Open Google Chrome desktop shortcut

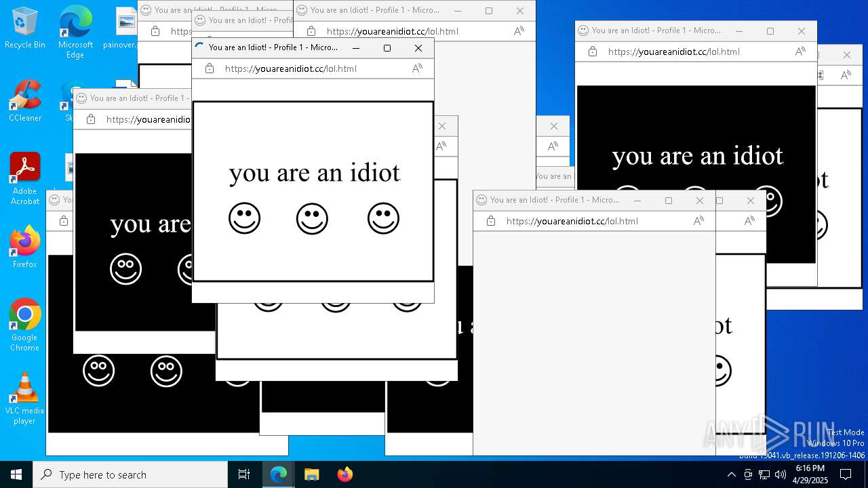(25, 325)
